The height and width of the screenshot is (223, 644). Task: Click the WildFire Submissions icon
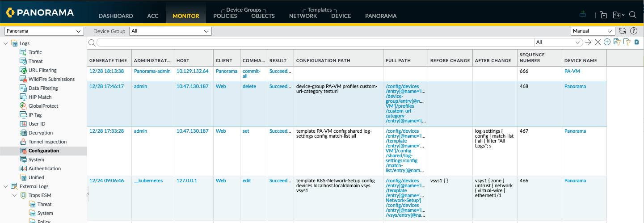[23, 79]
